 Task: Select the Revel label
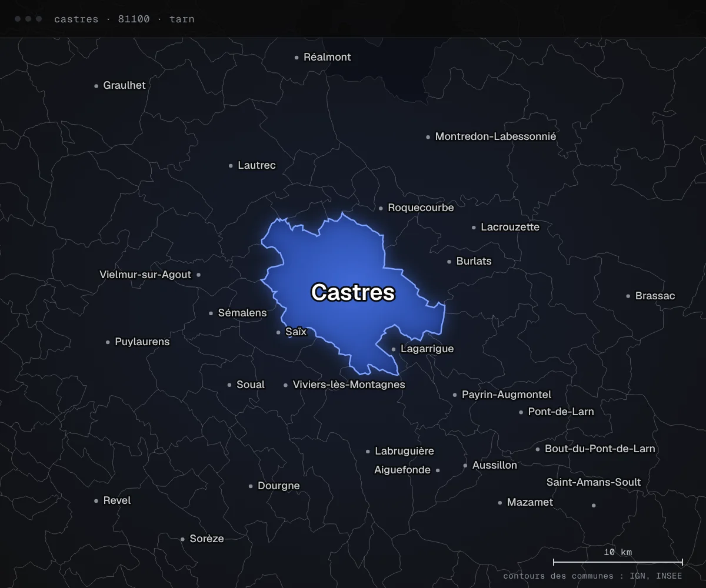point(117,500)
